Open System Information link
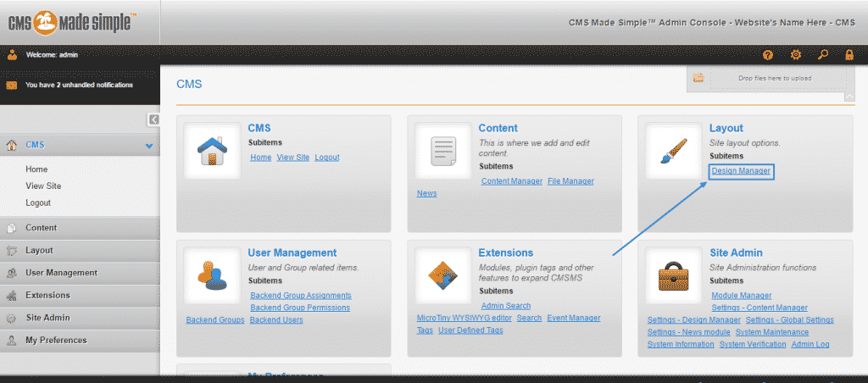The height and width of the screenshot is (383, 868). coord(681,344)
